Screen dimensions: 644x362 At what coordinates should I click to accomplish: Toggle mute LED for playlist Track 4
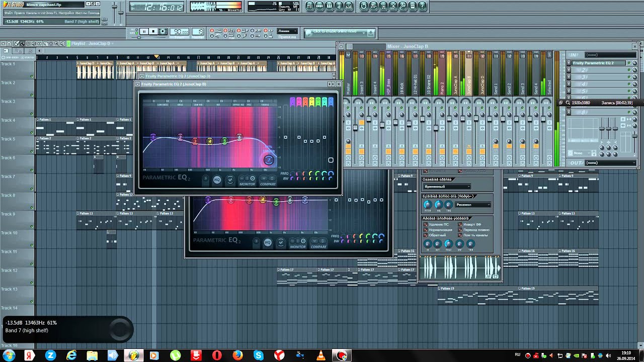click(32, 133)
